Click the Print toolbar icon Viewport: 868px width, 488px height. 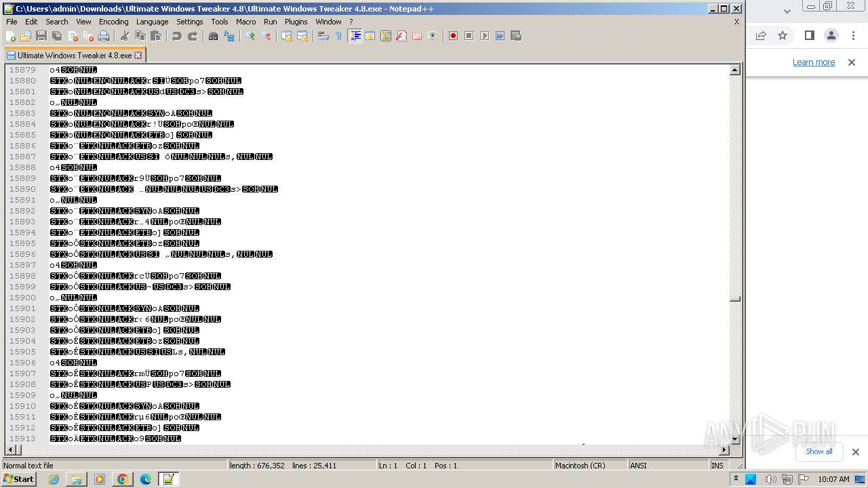(x=104, y=36)
